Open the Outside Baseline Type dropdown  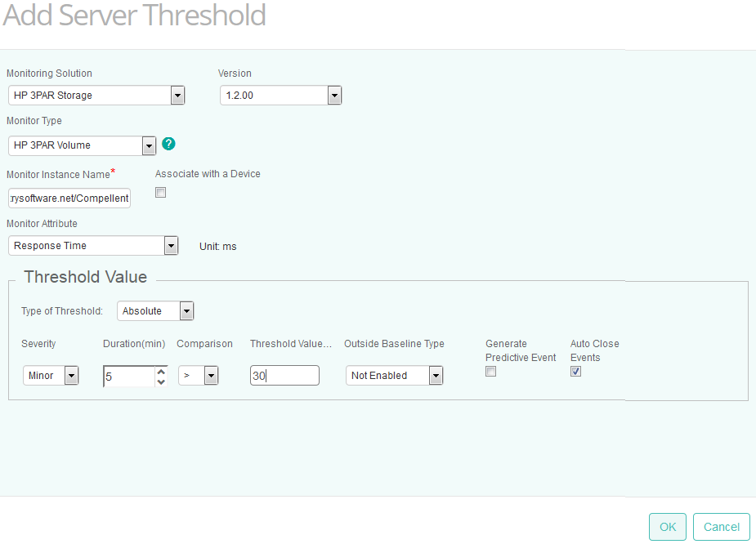pos(435,375)
